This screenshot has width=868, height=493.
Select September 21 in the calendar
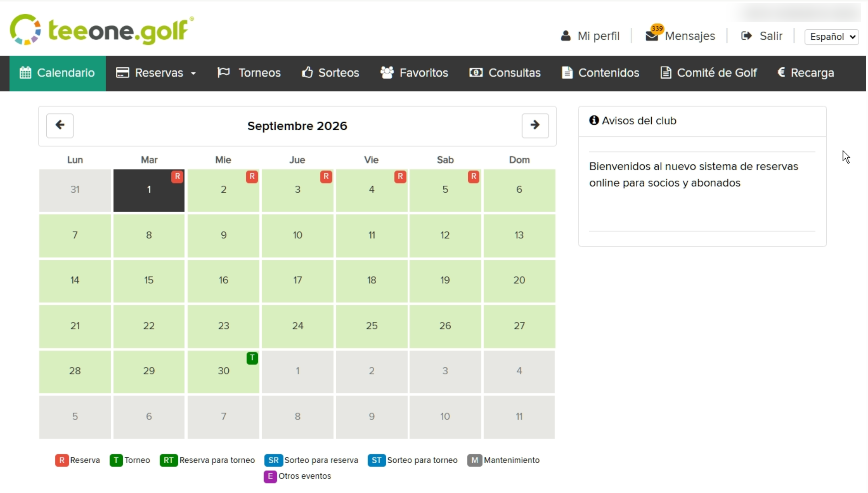[75, 326]
